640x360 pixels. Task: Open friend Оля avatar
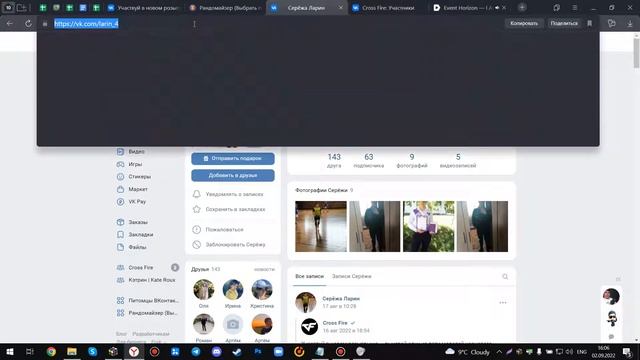(204, 289)
